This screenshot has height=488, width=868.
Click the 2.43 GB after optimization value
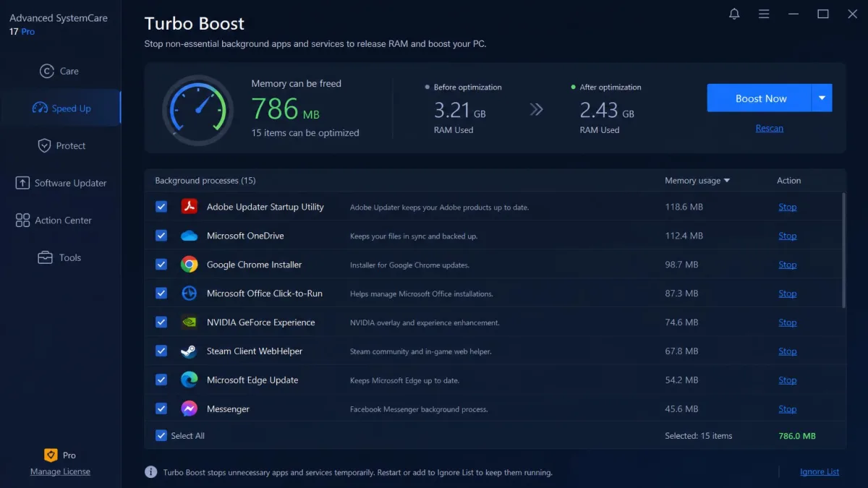(x=607, y=110)
